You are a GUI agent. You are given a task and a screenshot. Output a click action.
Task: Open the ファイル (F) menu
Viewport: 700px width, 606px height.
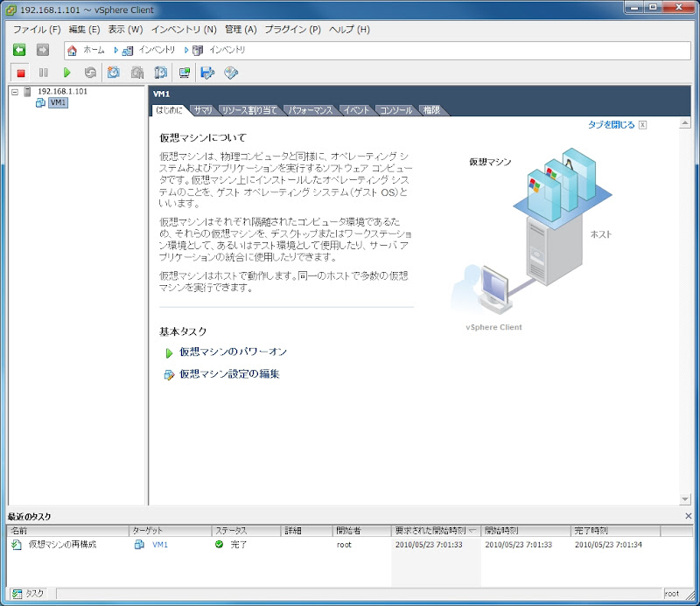pyautogui.click(x=37, y=30)
